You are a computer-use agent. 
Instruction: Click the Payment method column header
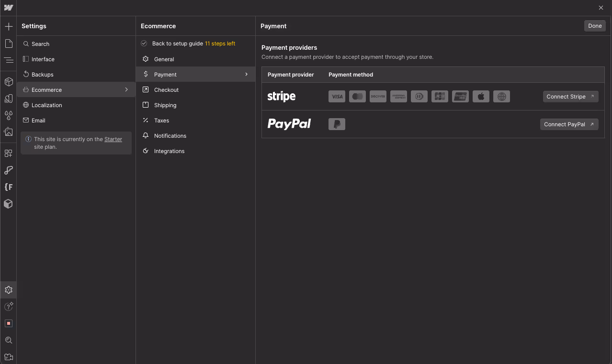351,75
